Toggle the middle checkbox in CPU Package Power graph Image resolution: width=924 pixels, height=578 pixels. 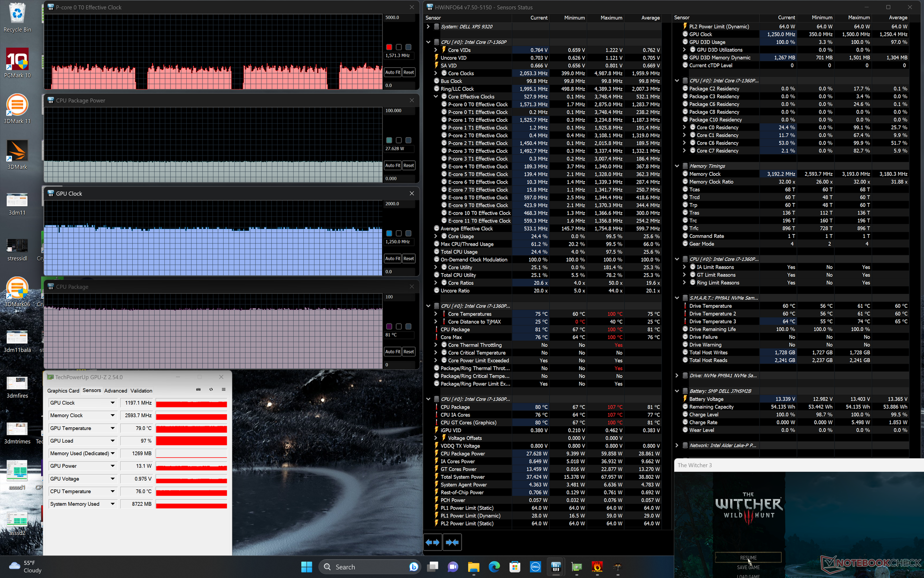point(398,140)
